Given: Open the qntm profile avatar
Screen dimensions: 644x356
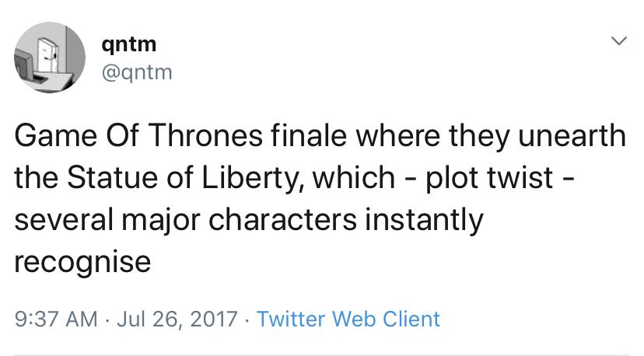Looking at the screenshot, I should pyautogui.click(x=51, y=58).
